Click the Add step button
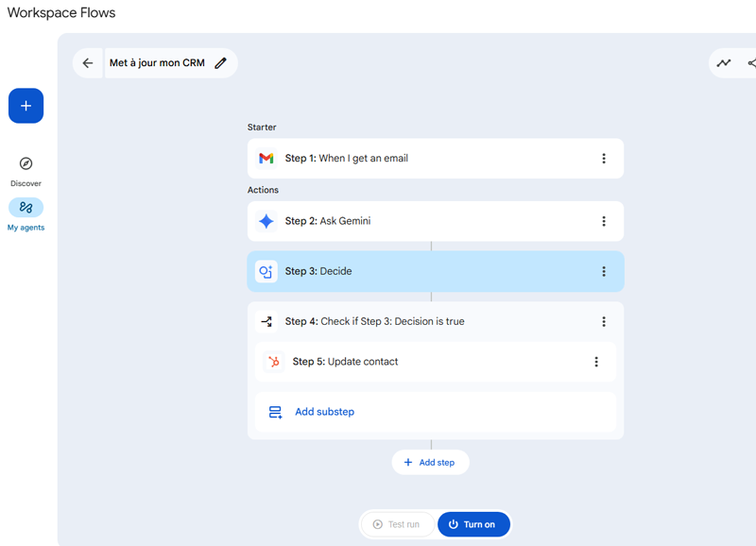Screen dimensions: 756x546 click(430, 462)
